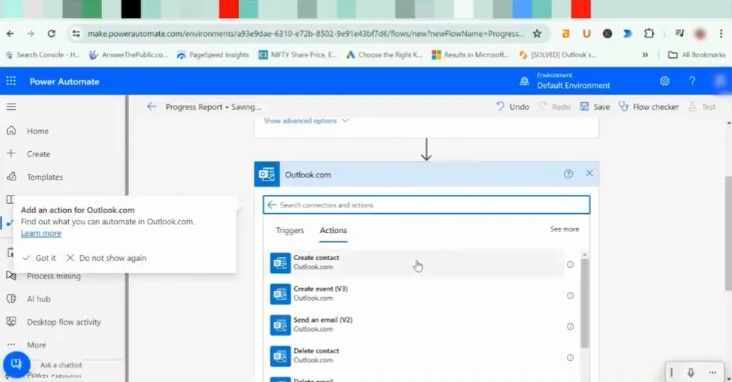This screenshot has width=732, height=382.
Task: Show info for Send an email (V2) action
Action: 570,326
